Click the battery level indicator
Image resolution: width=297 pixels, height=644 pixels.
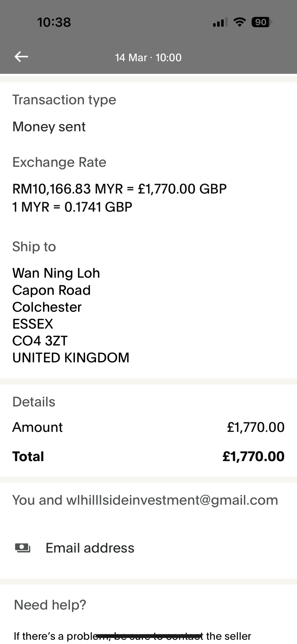[261, 22]
